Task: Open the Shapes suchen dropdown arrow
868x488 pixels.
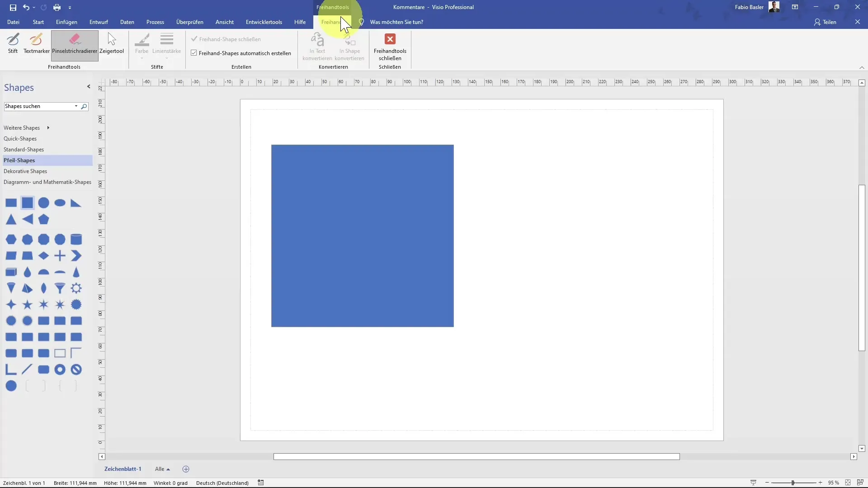Action: point(76,106)
